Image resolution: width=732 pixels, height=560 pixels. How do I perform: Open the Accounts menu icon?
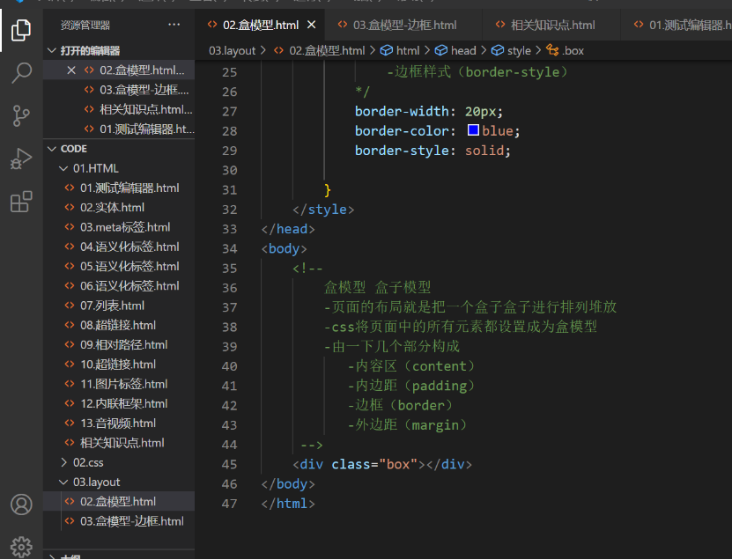(21, 505)
